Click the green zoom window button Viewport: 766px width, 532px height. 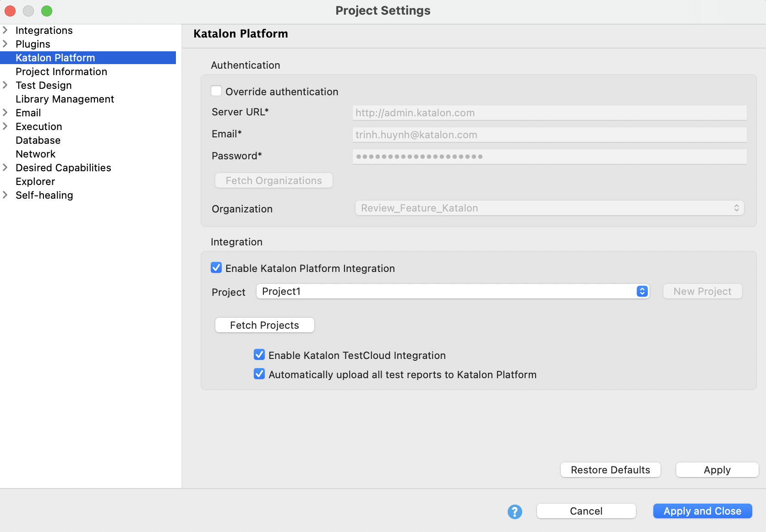click(x=47, y=11)
